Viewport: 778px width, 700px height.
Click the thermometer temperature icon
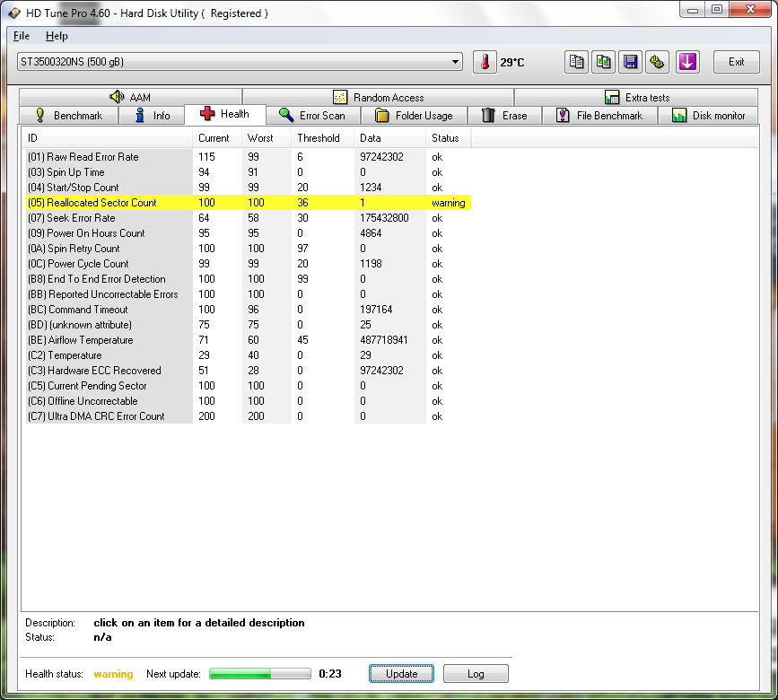(485, 62)
